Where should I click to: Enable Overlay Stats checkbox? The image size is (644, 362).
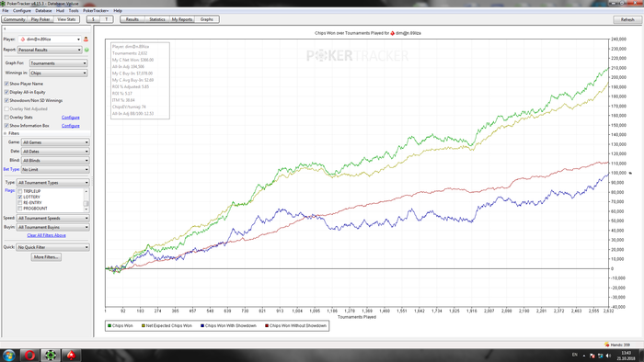coord(6,118)
